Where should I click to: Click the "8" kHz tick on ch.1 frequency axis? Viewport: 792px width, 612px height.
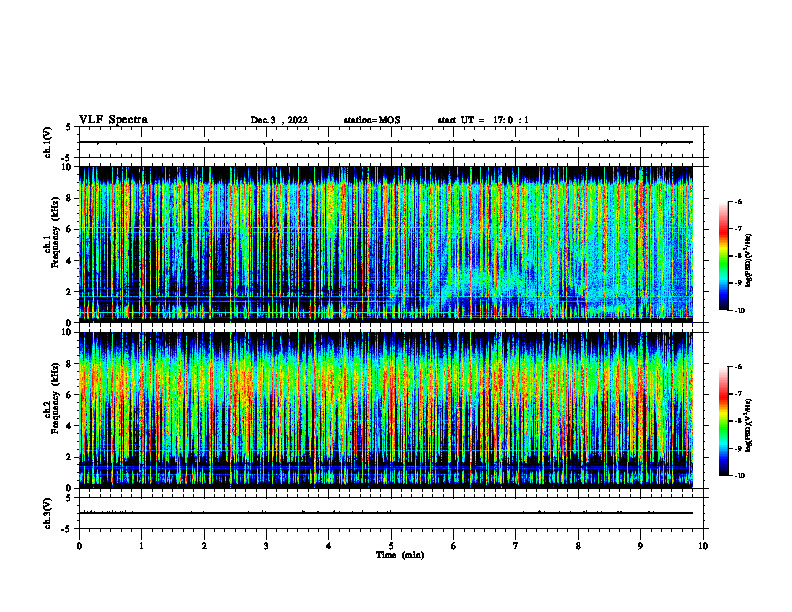click(70, 198)
